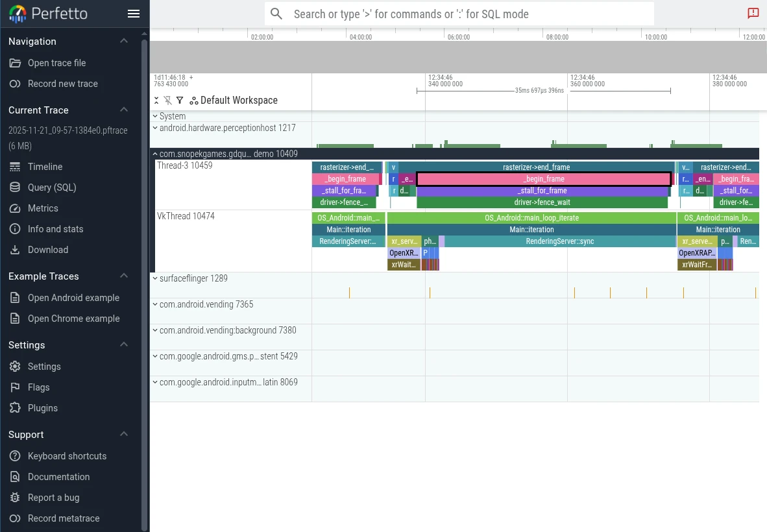Open the track filter funnel icon
767x532 pixels.
pyautogui.click(x=180, y=101)
